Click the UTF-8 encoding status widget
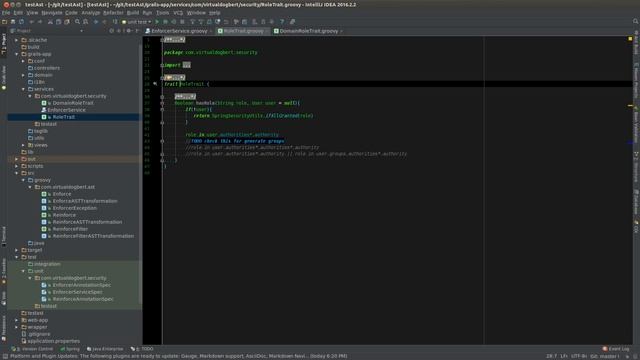 578,356
